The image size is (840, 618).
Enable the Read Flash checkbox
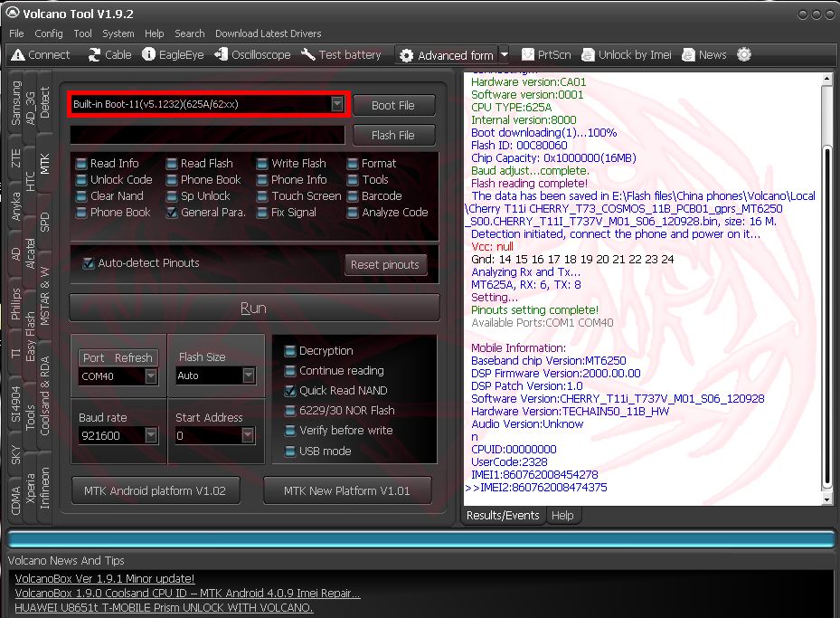(172, 164)
